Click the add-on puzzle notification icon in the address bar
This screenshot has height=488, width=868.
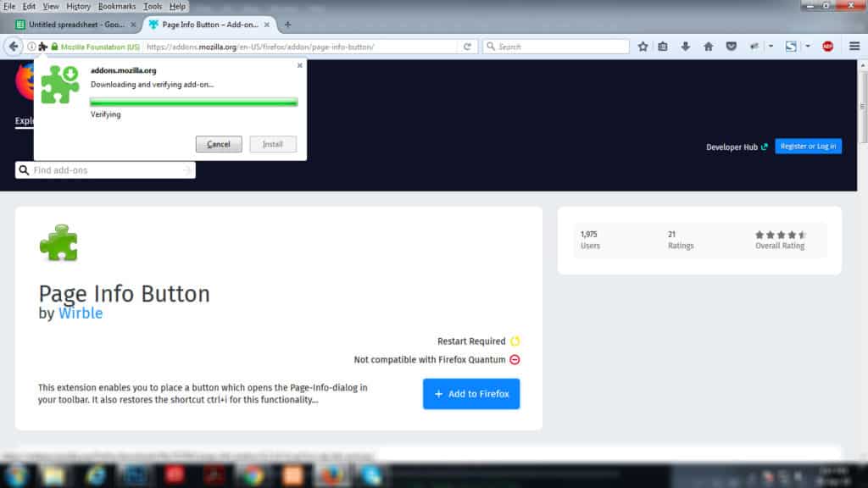coord(42,47)
